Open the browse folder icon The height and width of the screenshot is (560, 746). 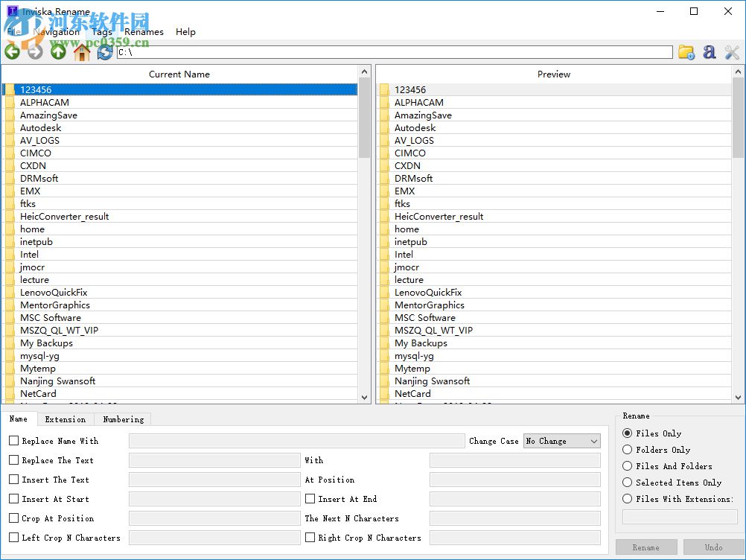click(686, 52)
